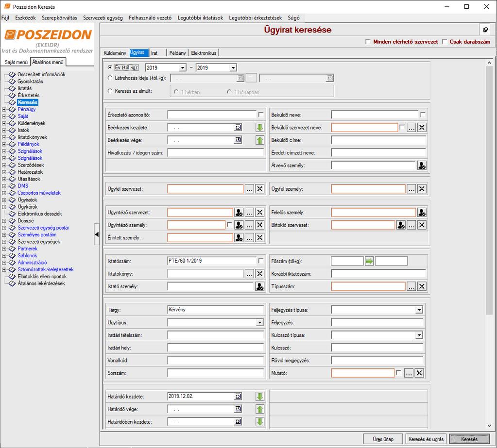Expand the Iktatókönyvek tree node
497x448 pixels.
pos(4,137)
